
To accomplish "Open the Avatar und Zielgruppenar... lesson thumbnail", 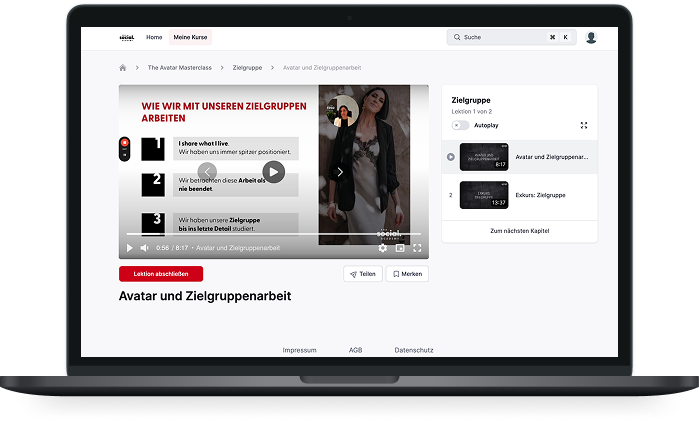I will (x=484, y=157).
